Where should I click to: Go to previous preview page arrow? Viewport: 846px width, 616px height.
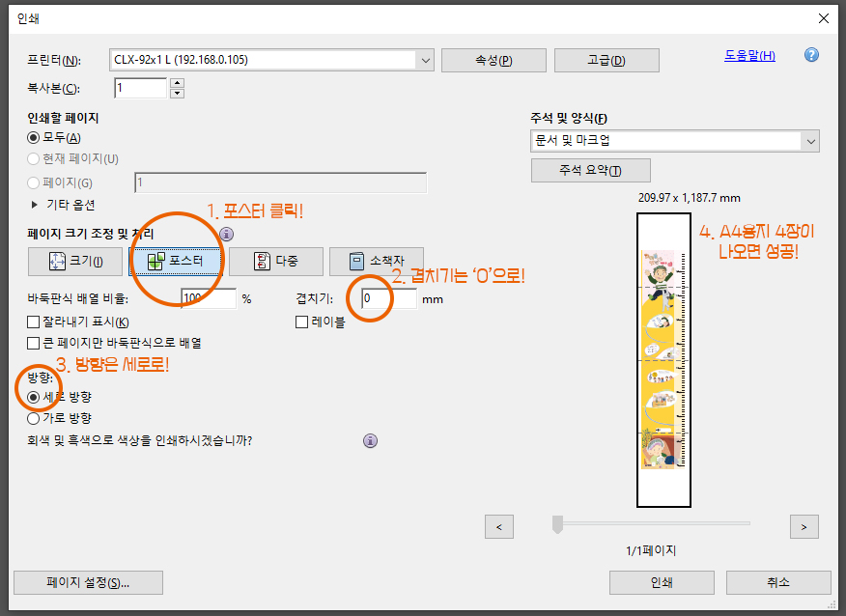click(498, 526)
